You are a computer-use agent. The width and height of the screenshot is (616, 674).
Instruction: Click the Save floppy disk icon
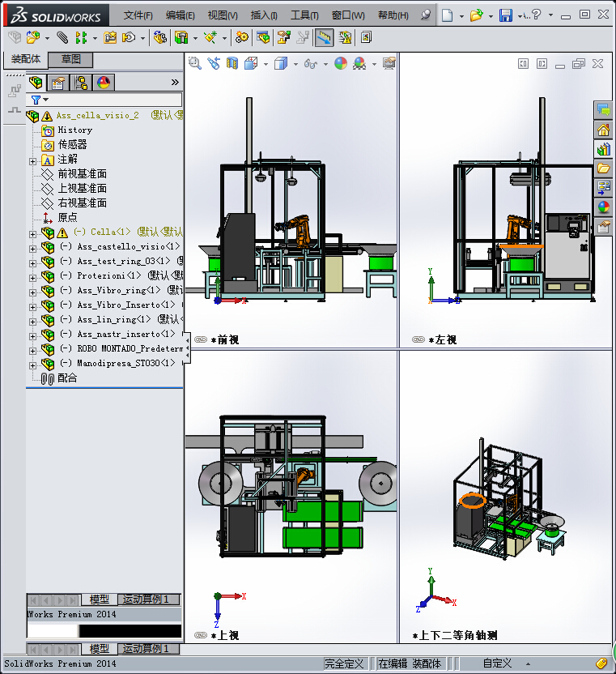tap(506, 15)
